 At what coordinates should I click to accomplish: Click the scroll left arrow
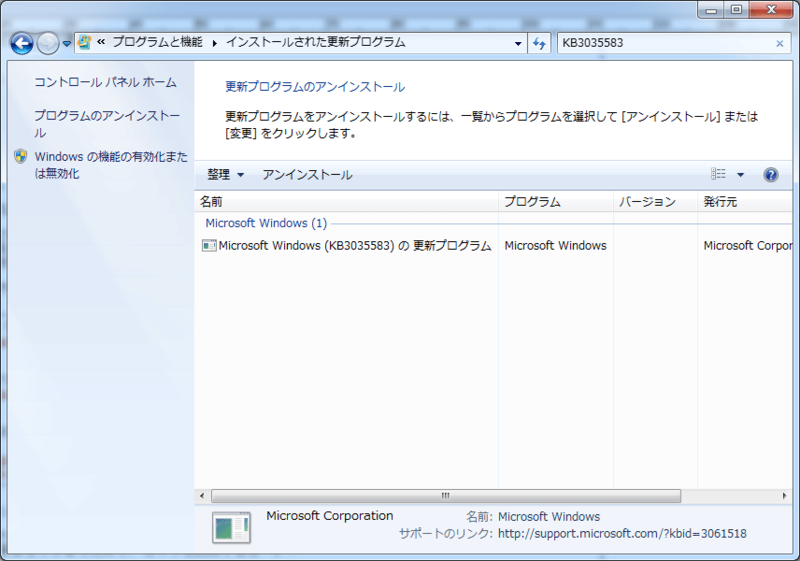coord(202,496)
